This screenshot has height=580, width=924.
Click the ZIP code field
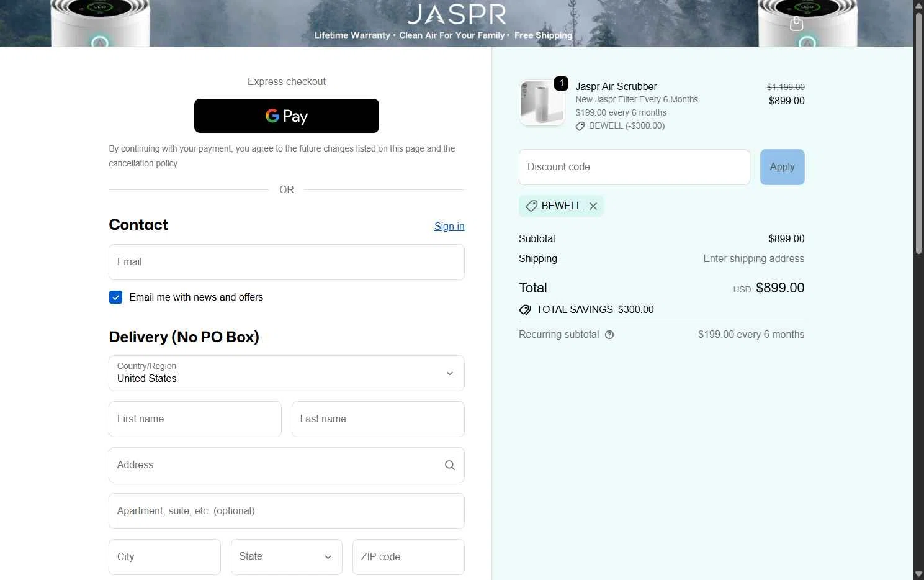coord(408,557)
